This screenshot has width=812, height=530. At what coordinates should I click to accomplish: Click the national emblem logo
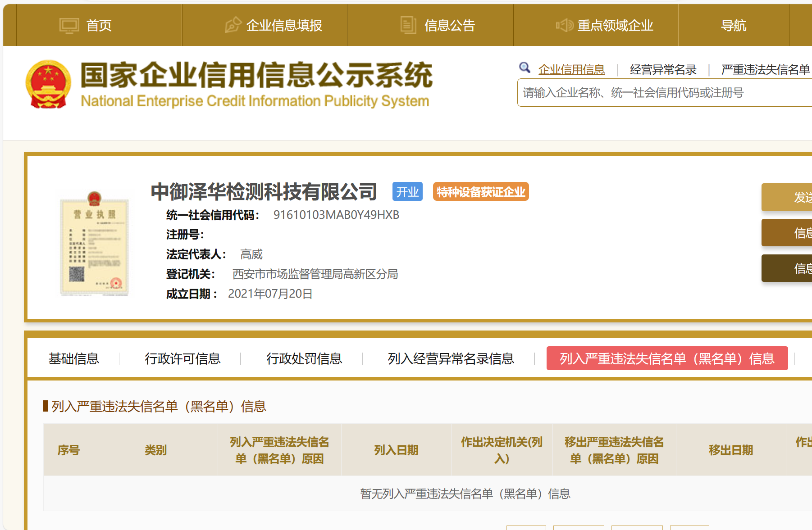tap(48, 84)
